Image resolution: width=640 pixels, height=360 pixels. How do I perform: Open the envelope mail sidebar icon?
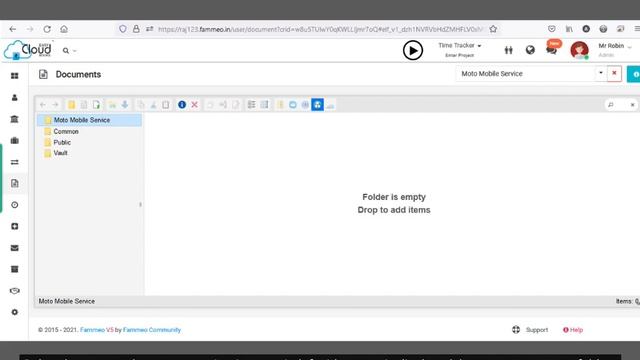[15, 248]
